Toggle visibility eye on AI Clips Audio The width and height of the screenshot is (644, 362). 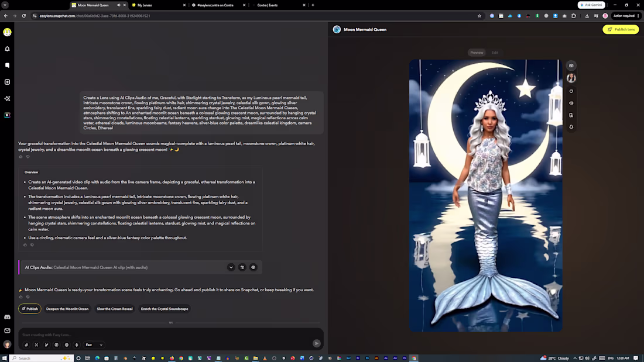[254, 267]
